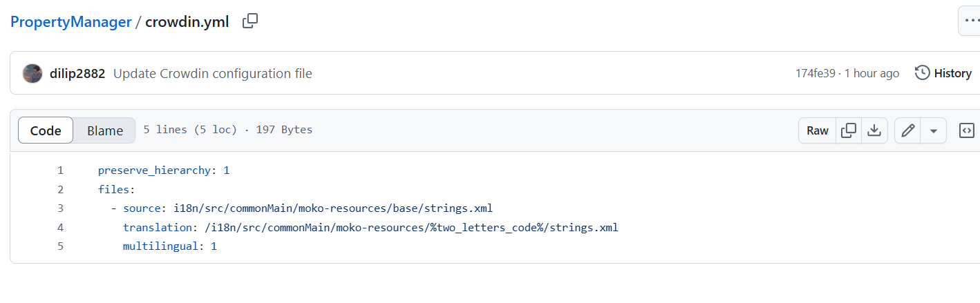Open the symbols panel icon
This screenshot has height=303, width=980.
tap(967, 130)
